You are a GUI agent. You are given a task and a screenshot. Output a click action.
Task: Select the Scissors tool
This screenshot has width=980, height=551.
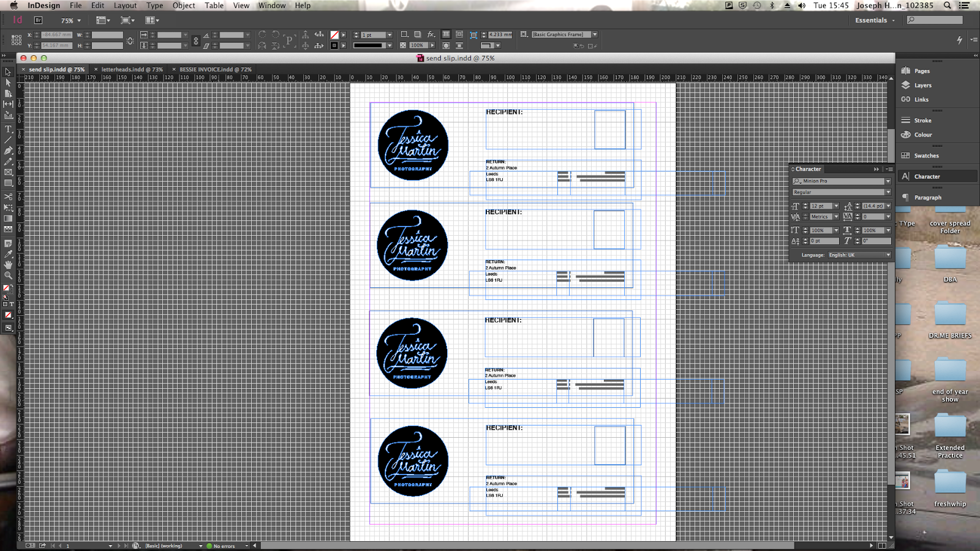tap(8, 197)
